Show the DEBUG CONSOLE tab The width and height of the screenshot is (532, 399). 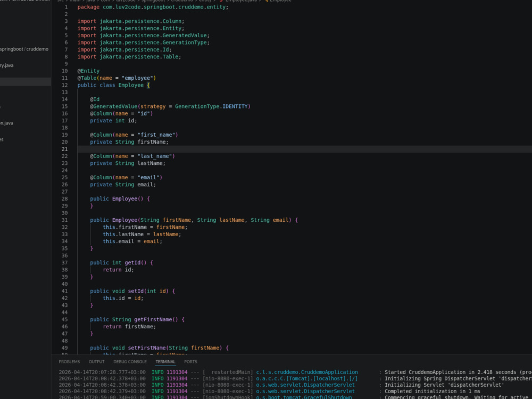pos(130,362)
